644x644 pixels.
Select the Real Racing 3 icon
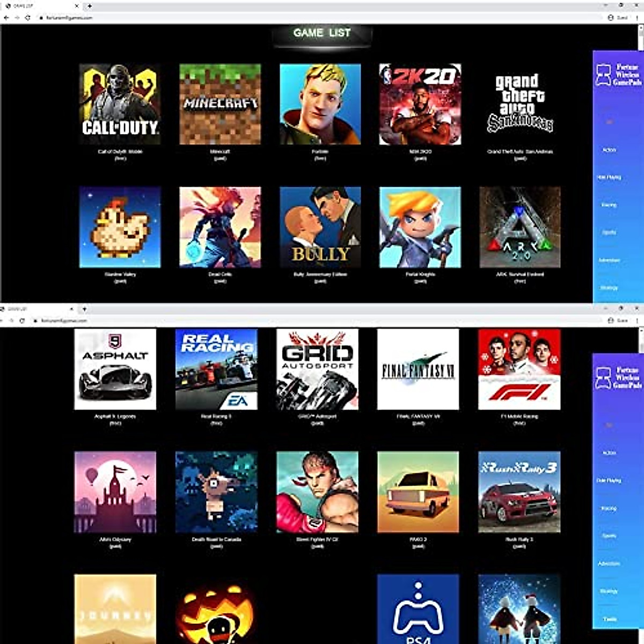(216, 369)
